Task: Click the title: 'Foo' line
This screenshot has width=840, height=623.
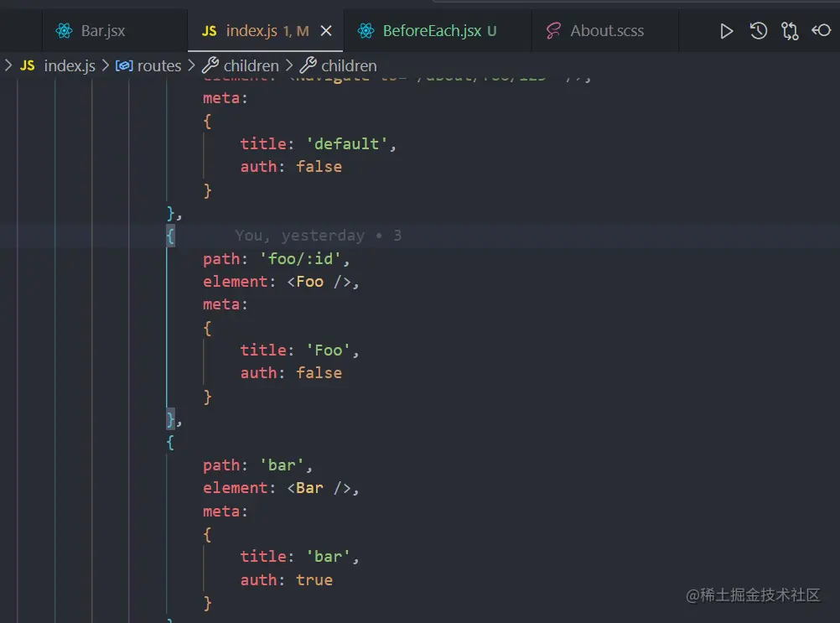Action: click(299, 350)
